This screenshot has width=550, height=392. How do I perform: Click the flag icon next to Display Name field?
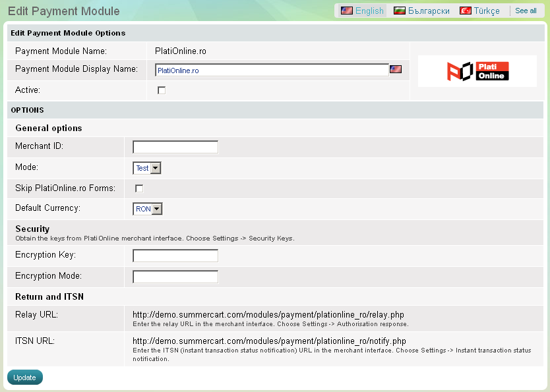click(396, 69)
